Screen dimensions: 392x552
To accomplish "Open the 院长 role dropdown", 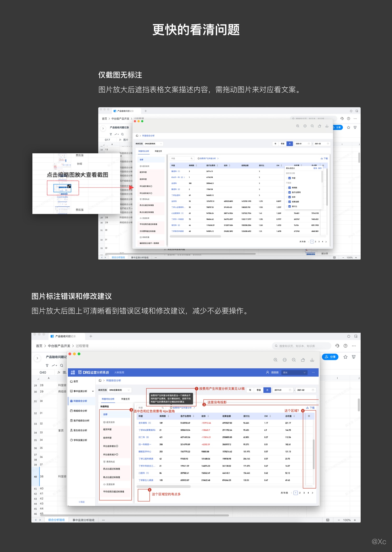I will coord(294,372).
